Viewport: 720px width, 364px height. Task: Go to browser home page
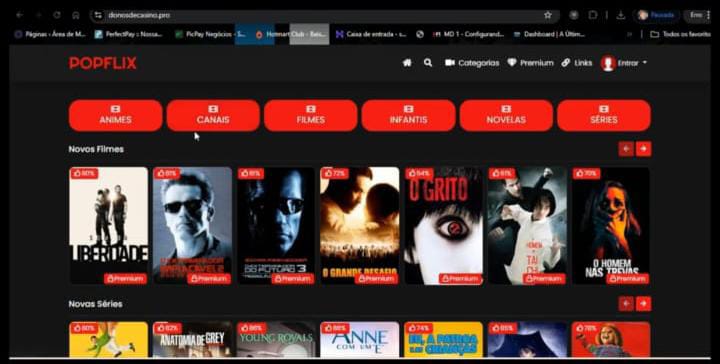point(76,15)
